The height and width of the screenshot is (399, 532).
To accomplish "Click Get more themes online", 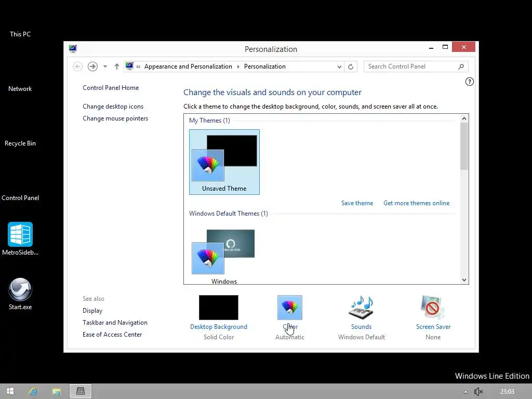I will tap(416, 203).
